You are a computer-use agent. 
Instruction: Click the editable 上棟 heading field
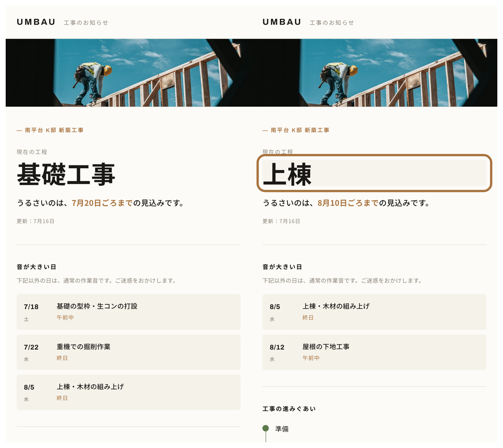click(374, 173)
